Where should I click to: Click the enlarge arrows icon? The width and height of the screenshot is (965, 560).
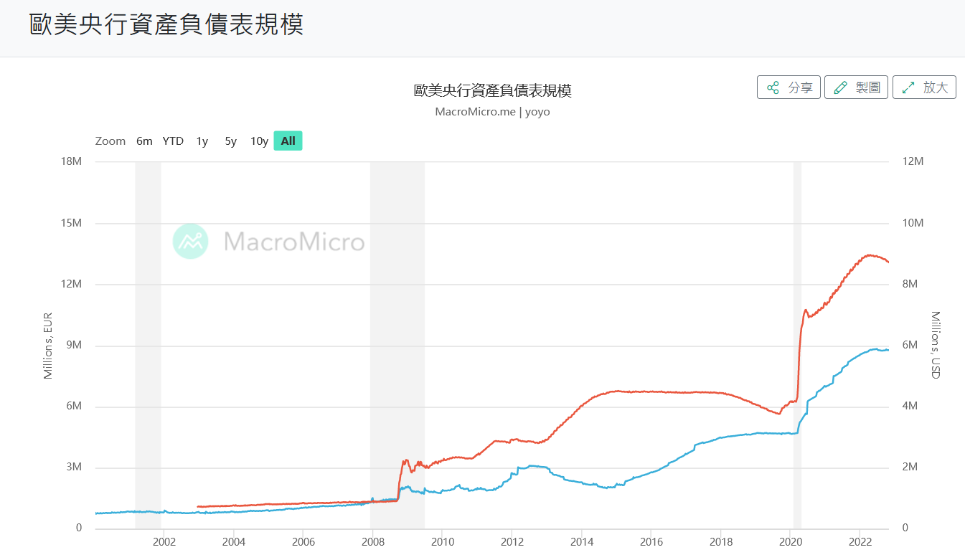click(x=908, y=87)
